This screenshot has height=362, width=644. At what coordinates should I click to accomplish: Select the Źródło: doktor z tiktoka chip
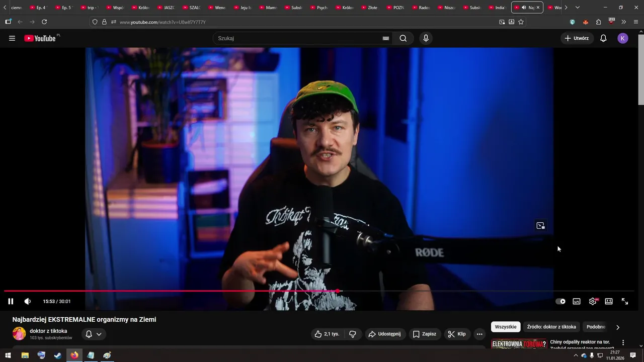pos(551,327)
